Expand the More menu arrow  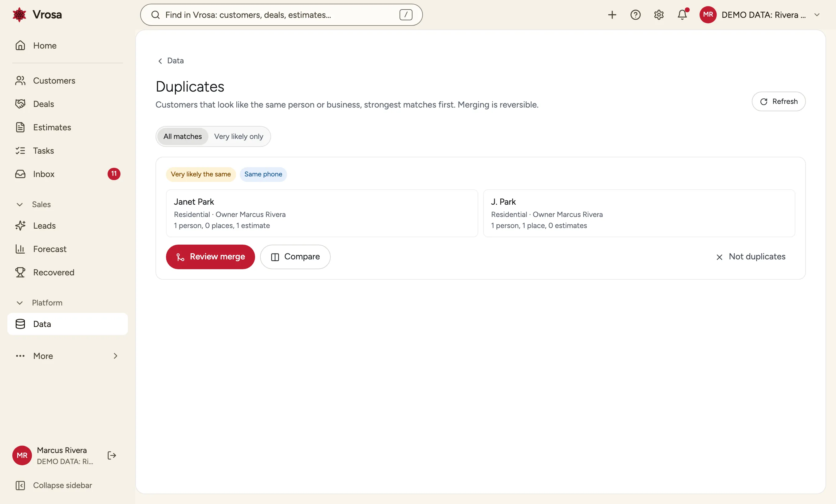coord(115,356)
